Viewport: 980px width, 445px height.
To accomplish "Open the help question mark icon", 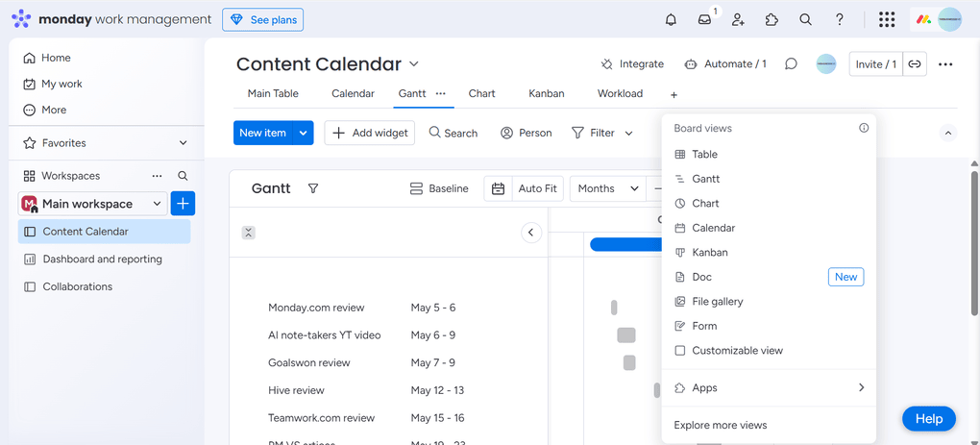I will pos(840,19).
